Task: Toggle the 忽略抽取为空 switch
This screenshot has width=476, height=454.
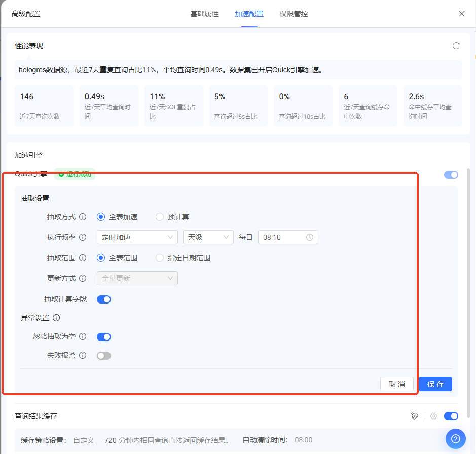Action: (x=104, y=337)
